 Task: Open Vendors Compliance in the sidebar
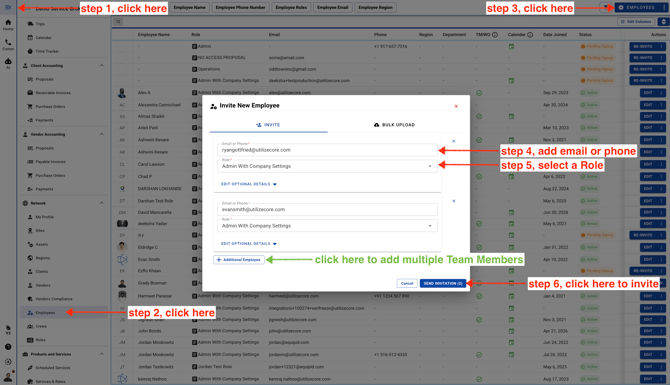click(54, 299)
